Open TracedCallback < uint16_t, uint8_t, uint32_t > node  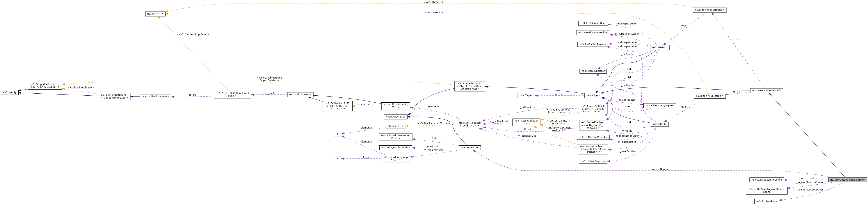593,125
